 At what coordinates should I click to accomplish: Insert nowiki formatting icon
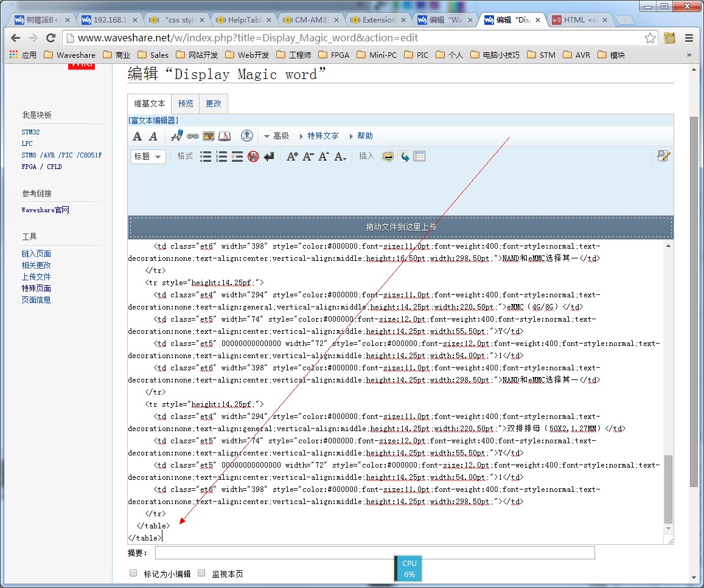pos(253,156)
